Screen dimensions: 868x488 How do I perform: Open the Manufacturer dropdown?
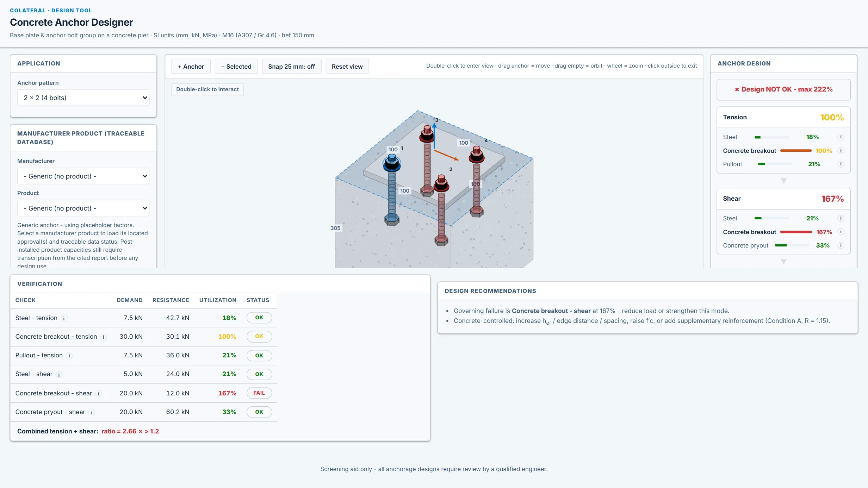(x=83, y=176)
